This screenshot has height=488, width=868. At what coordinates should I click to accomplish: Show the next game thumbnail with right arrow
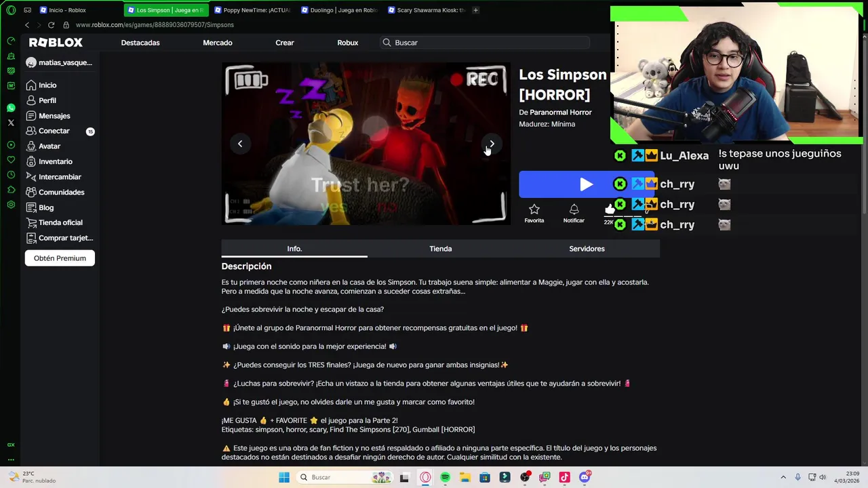pyautogui.click(x=492, y=144)
